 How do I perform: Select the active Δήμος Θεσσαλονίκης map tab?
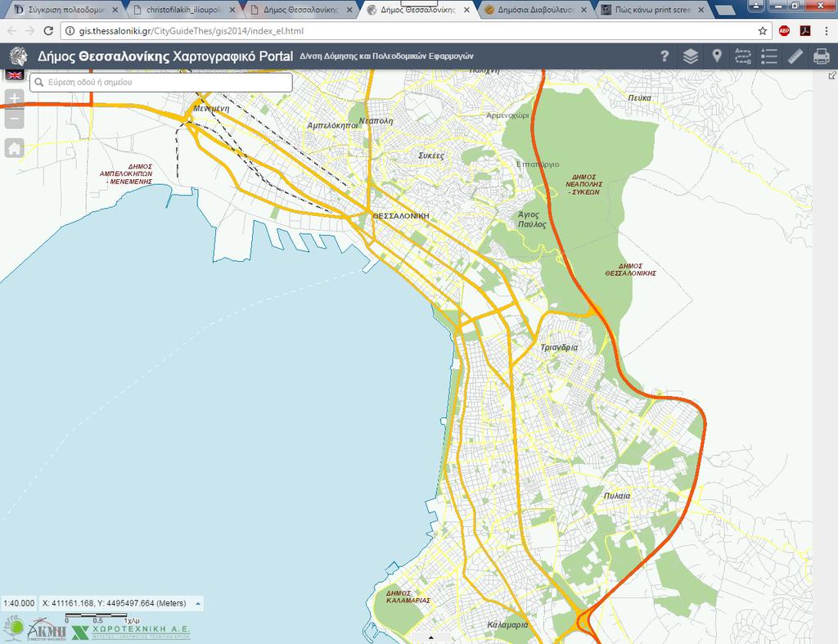pos(418,10)
